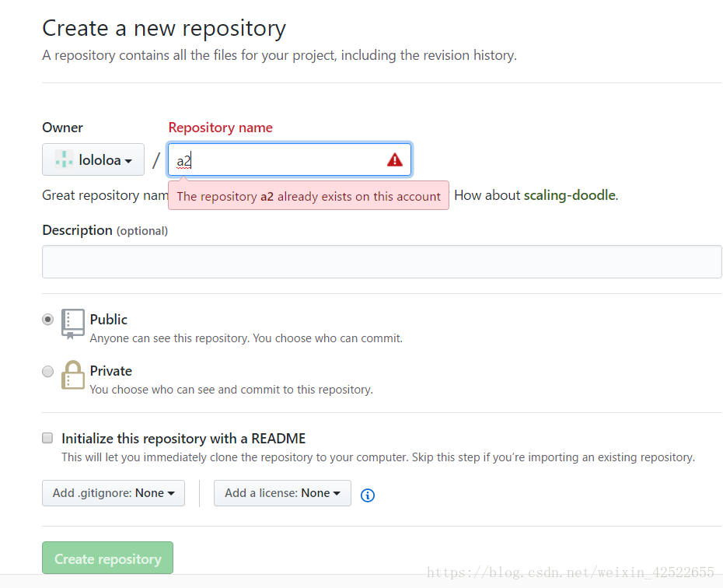The width and height of the screenshot is (723, 588).
Task: Open the Owner lololoa dropdown
Action: pos(93,159)
